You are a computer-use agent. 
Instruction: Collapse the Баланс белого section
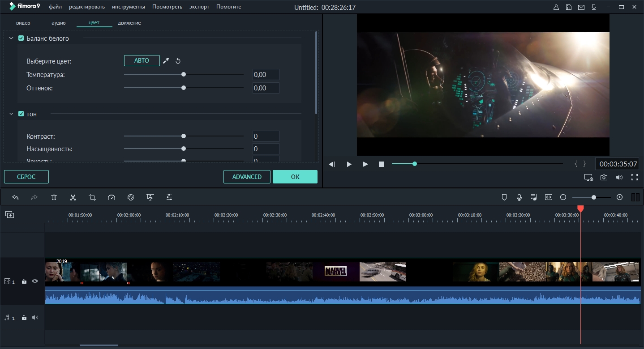coord(11,38)
